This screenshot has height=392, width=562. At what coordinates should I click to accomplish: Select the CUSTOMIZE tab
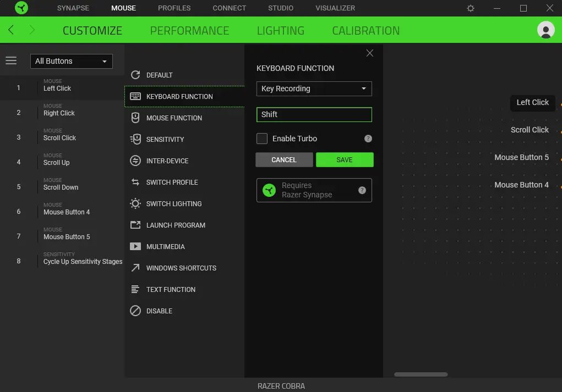point(92,30)
